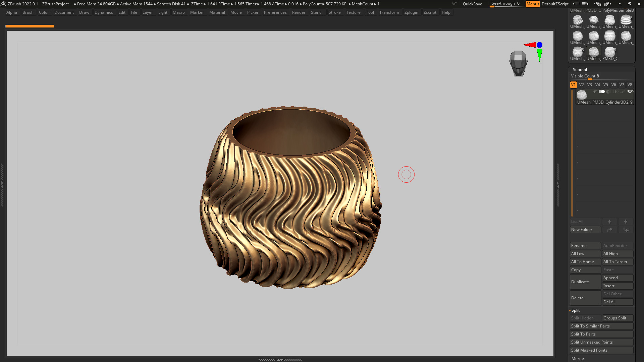Select the second UMesh flat bowl thumbnail

594,21
